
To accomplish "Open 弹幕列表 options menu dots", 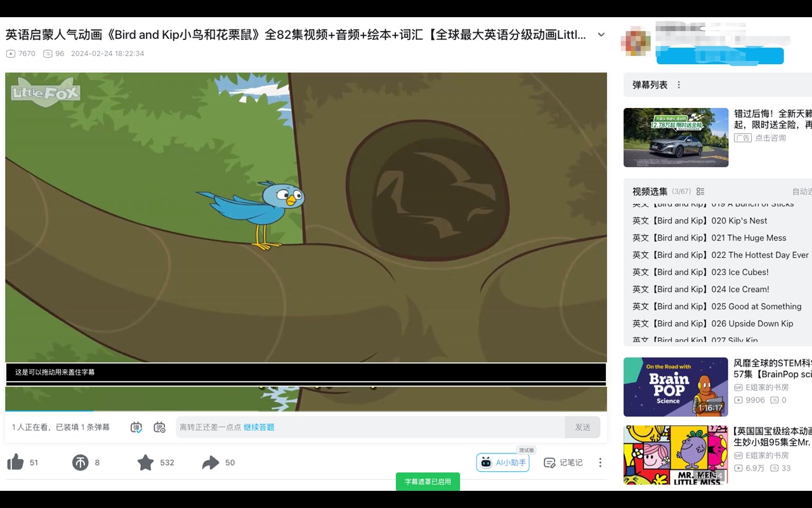I will click(679, 85).
